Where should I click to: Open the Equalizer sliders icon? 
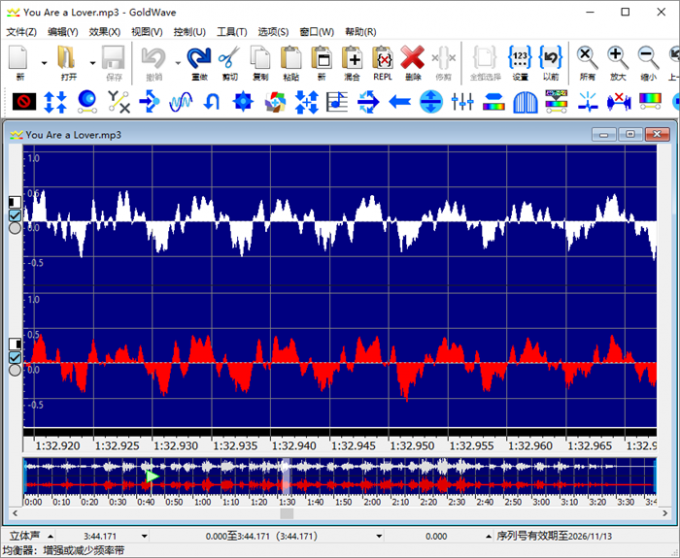click(x=462, y=102)
